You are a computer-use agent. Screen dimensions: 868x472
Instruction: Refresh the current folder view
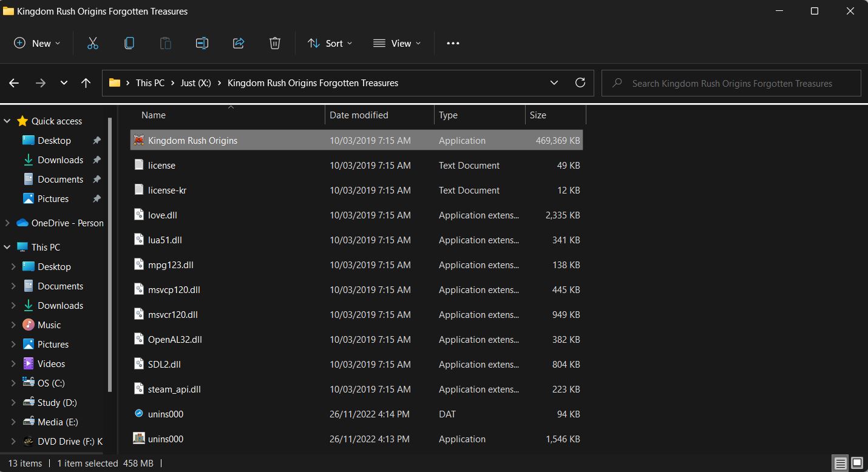tap(580, 83)
